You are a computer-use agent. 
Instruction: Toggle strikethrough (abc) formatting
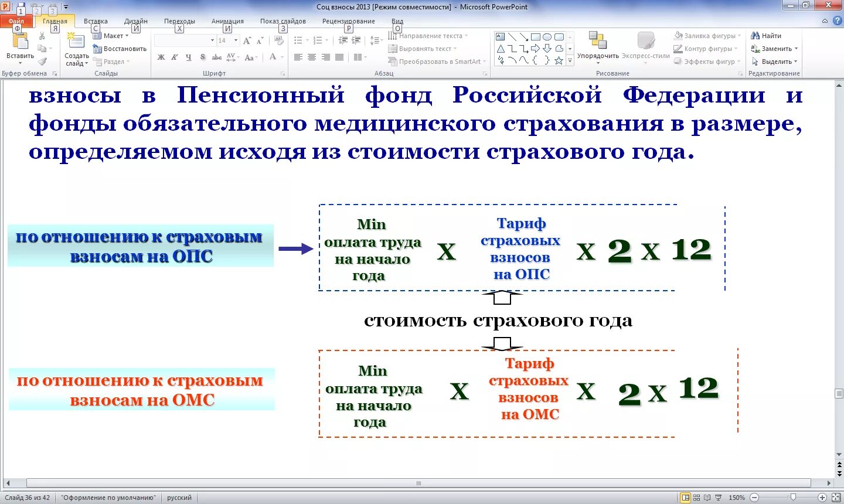point(216,57)
